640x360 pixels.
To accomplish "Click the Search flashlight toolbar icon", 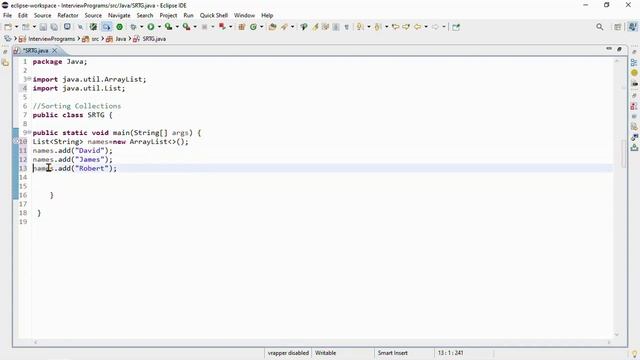I will (304, 27).
